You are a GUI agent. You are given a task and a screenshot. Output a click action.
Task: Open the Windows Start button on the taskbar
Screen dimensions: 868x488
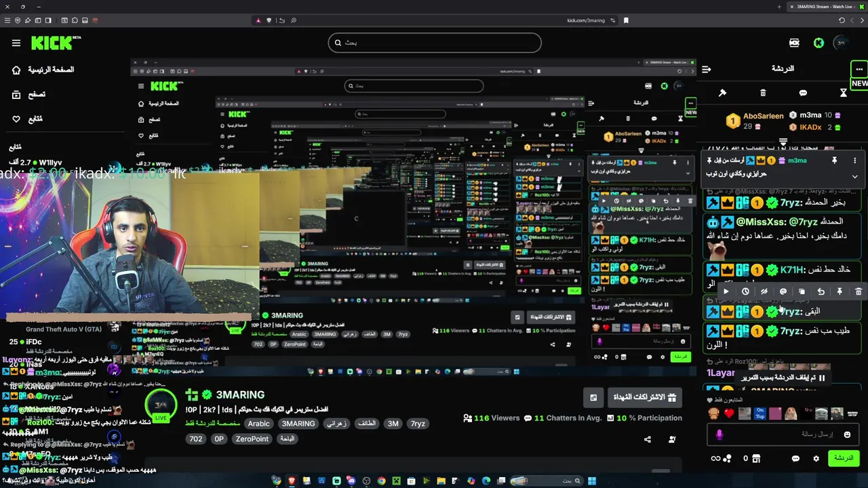(x=591, y=481)
